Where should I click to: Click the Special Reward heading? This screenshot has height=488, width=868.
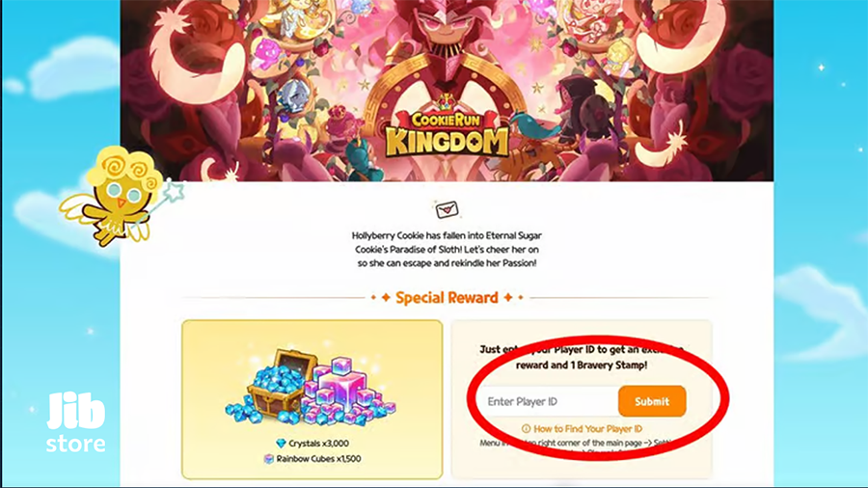[447, 298]
